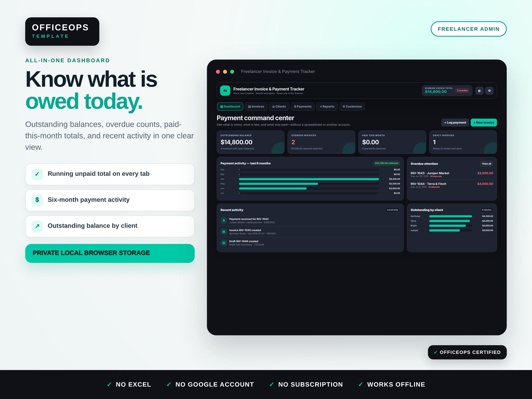Click the checkmark icon for running unpaid total
The height and width of the screenshot is (399, 532).
coord(37,174)
